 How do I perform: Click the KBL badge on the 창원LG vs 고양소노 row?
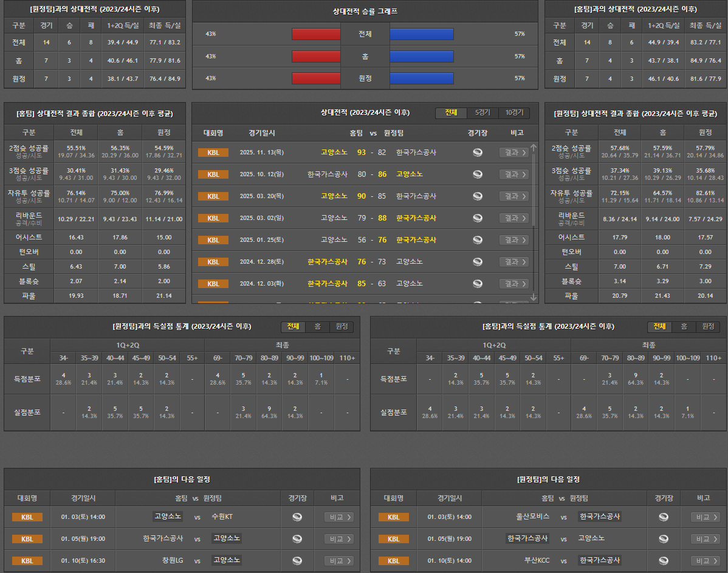click(x=27, y=561)
